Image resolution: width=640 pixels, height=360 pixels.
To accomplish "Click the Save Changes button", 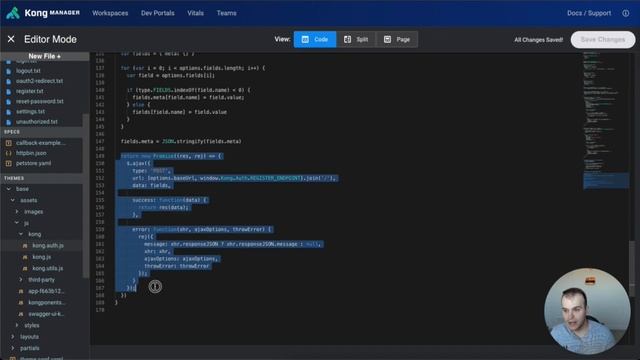I will click(x=603, y=40).
